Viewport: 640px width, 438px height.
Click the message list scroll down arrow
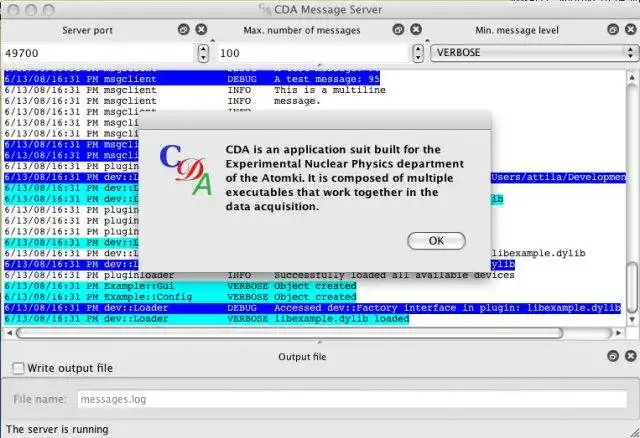click(632, 320)
